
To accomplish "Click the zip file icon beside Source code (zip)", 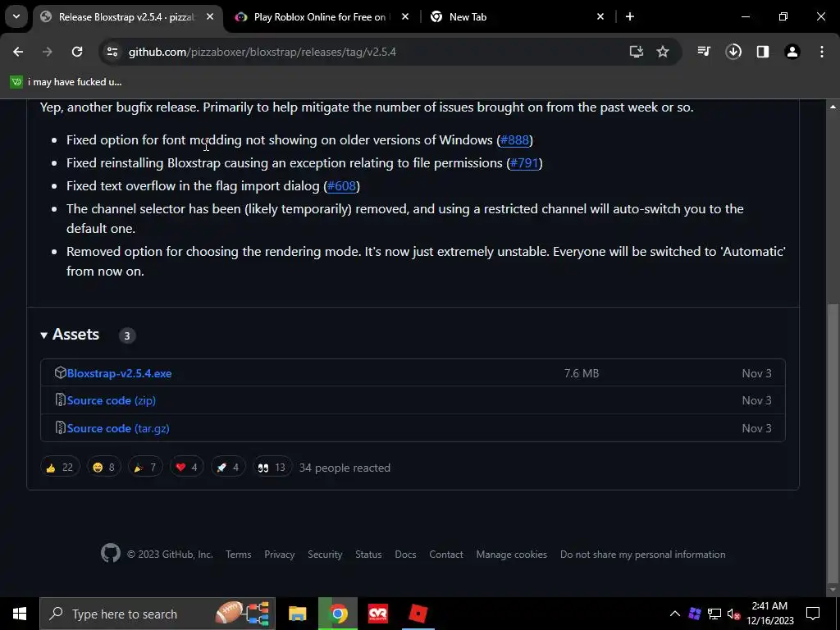I will pyautogui.click(x=61, y=400).
